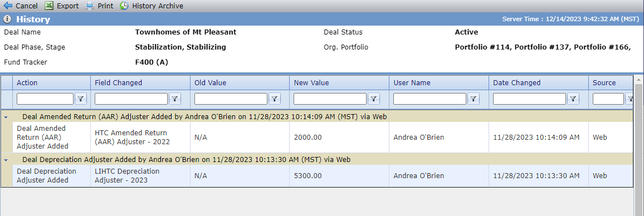Click the Cancel back-arrow icon
644x216 pixels.
[x=8, y=6]
